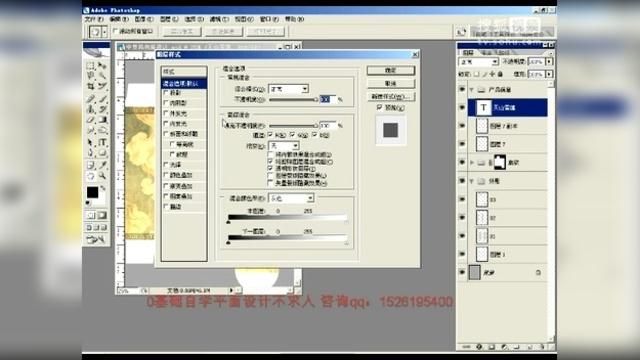Open Layers panel blending mode dropdown
Viewport: 640px width, 360px height.
(x=479, y=62)
